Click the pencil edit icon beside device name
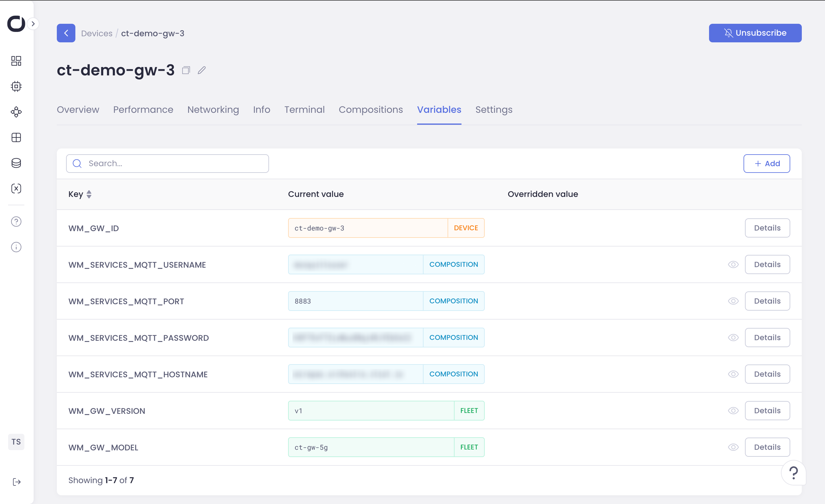 pos(201,70)
